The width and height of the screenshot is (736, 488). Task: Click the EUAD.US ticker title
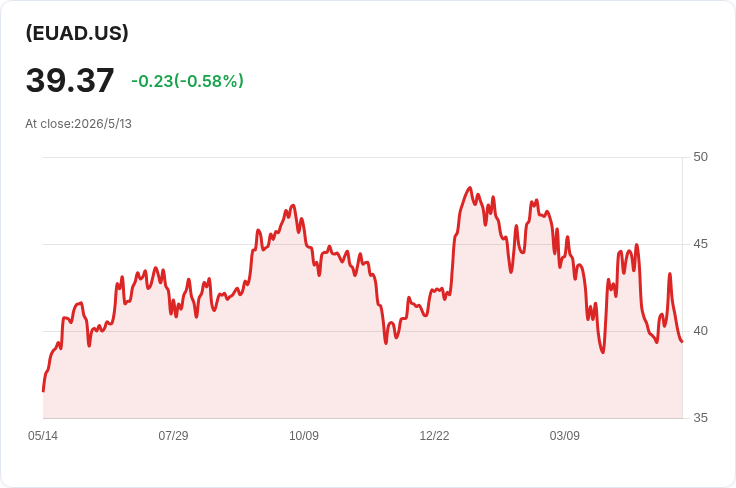77,33
